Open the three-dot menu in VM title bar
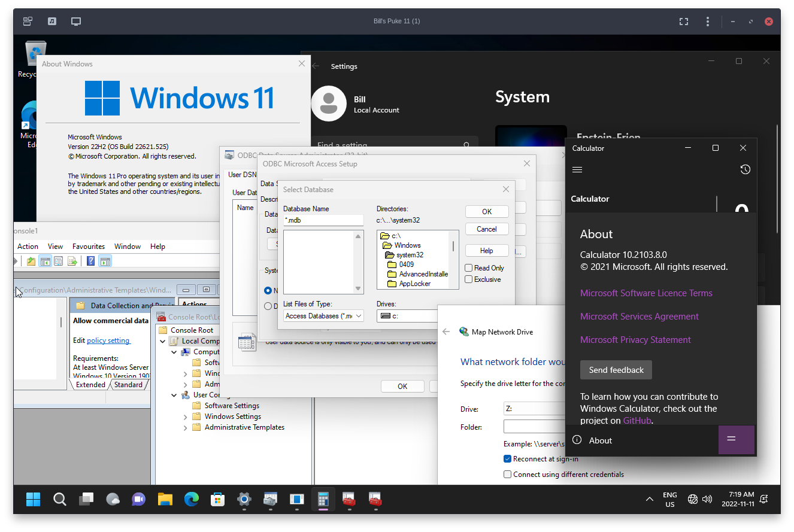The image size is (794, 532). pyautogui.click(x=708, y=22)
